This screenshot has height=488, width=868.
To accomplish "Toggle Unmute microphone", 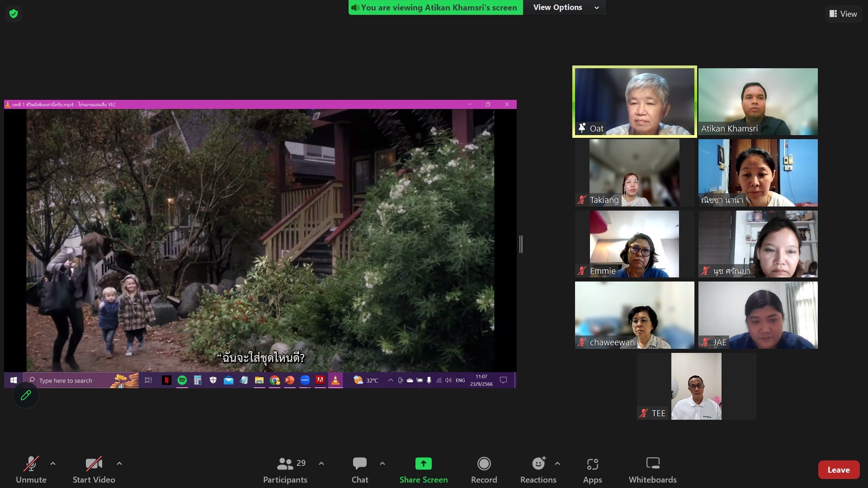I will coord(31,470).
